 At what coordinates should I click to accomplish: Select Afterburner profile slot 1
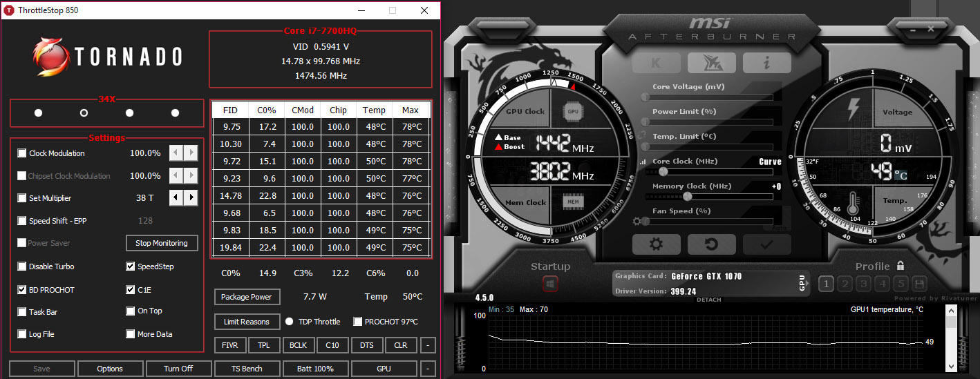pos(826,284)
